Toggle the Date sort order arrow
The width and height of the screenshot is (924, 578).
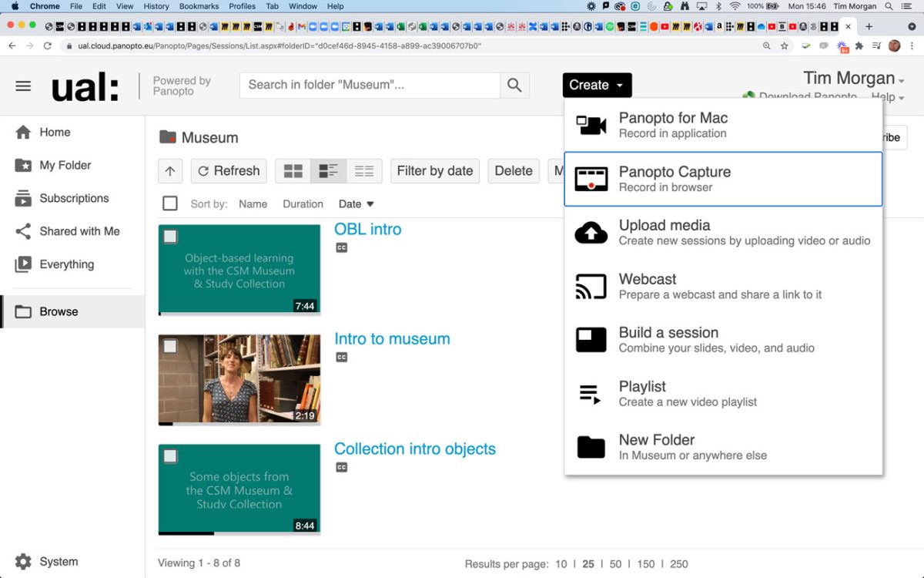pyautogui.click(x=370, y=204)
